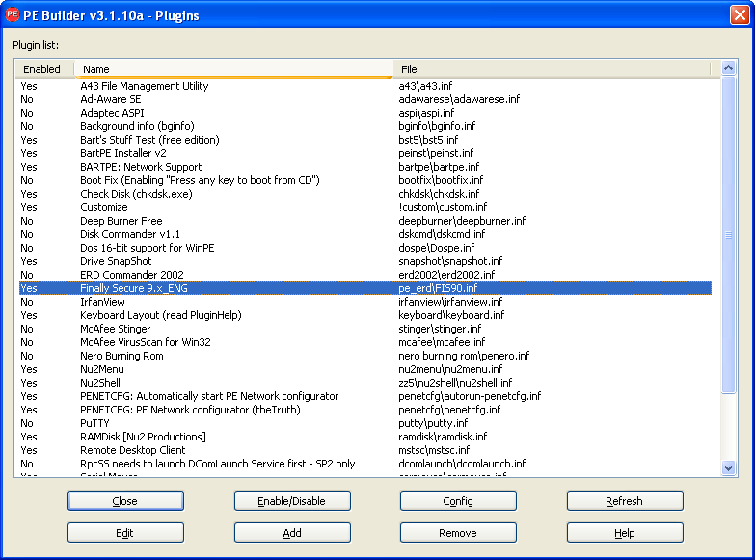Click the Enable/Disable button
The image size is (755, 560).
tap(292, 501)
